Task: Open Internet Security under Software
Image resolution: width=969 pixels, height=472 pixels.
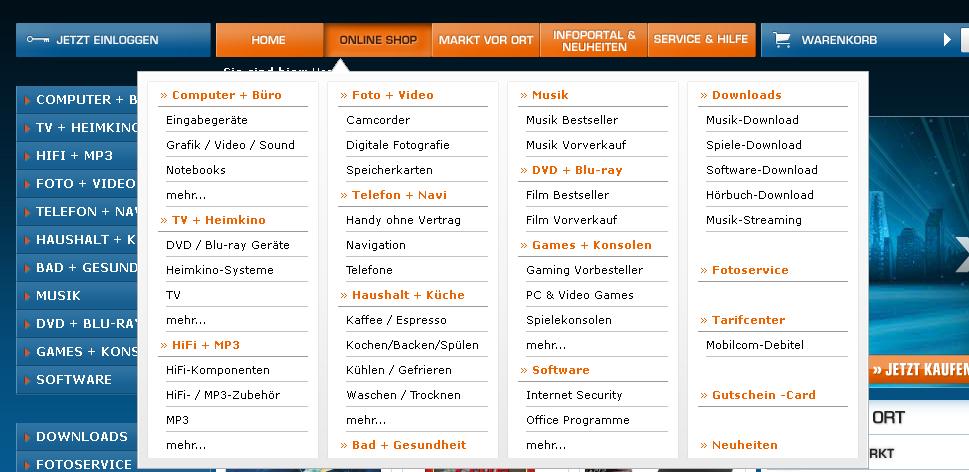Action: coord(574,395)
